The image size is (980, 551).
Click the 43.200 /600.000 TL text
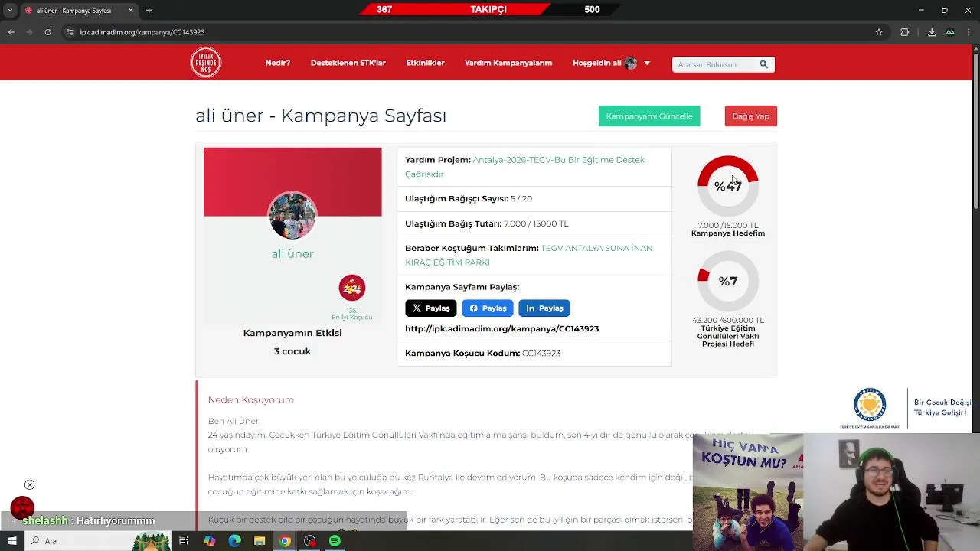(728, 320)
